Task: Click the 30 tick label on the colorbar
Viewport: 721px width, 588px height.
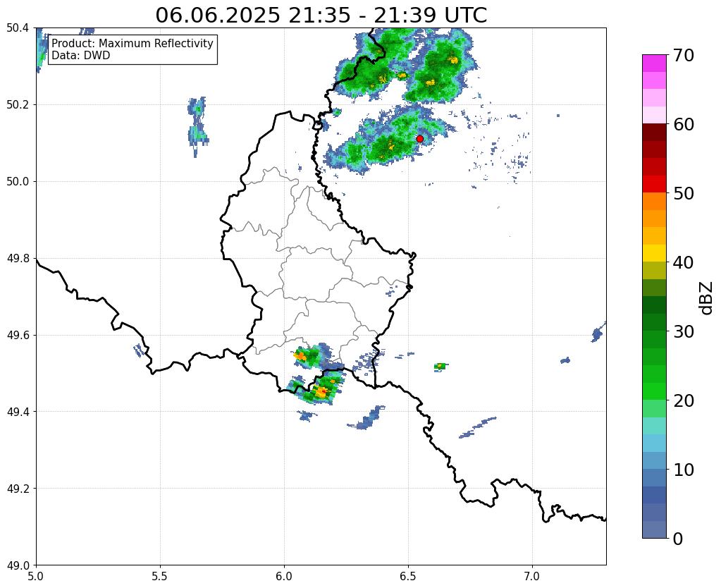Action: [x=683, y=331]
